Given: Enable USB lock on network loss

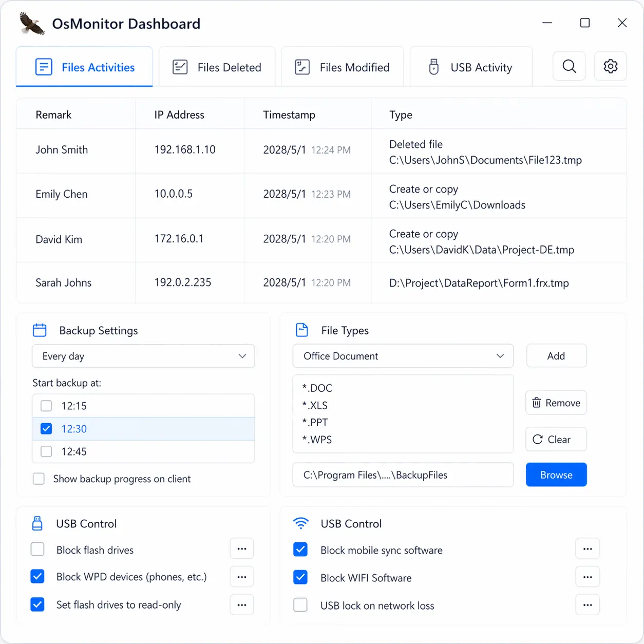Looking at the screenshot, I should pos(300,605).
